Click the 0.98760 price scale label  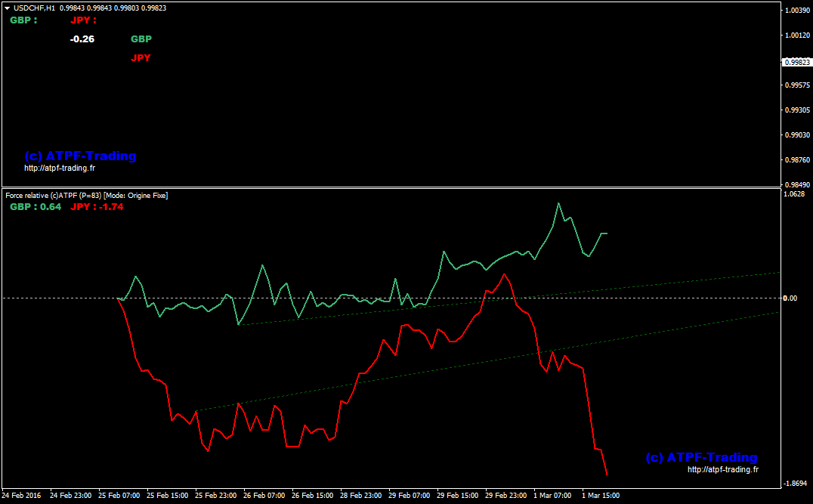coord(797,159)
